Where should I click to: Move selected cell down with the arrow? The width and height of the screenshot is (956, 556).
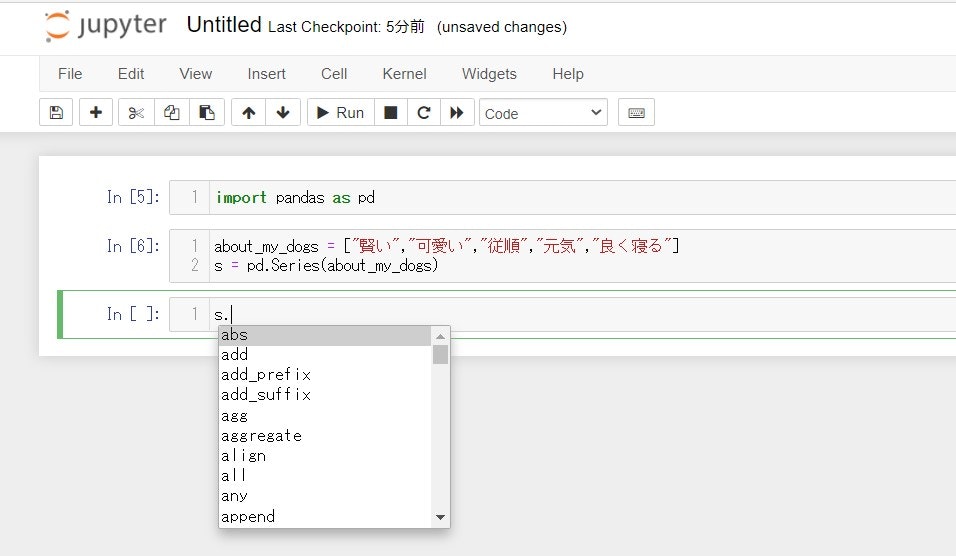click(x=283, y=112)
